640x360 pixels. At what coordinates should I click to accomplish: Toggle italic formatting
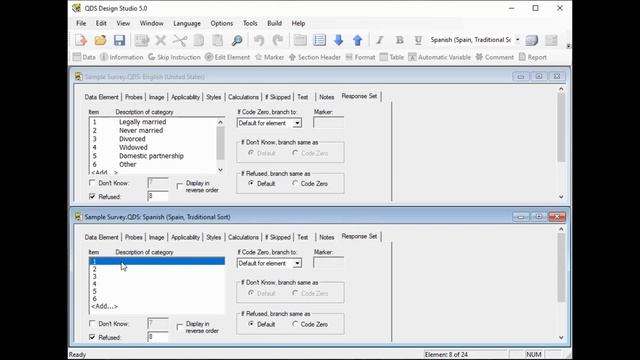[x=380, y=40]
